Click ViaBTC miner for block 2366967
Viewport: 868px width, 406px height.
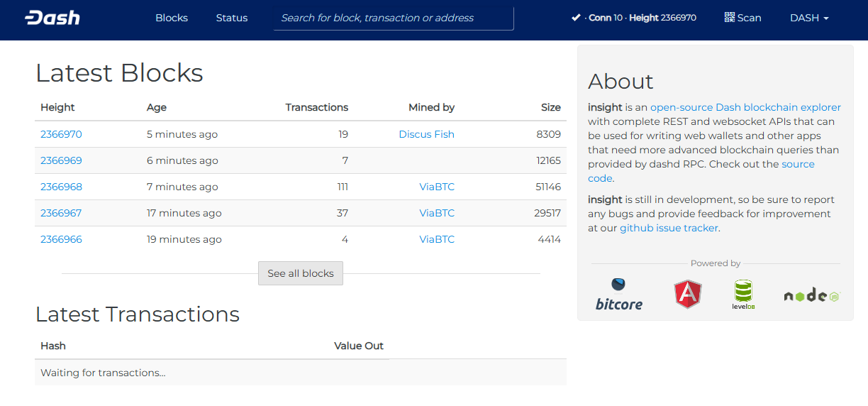coord(436,213)
